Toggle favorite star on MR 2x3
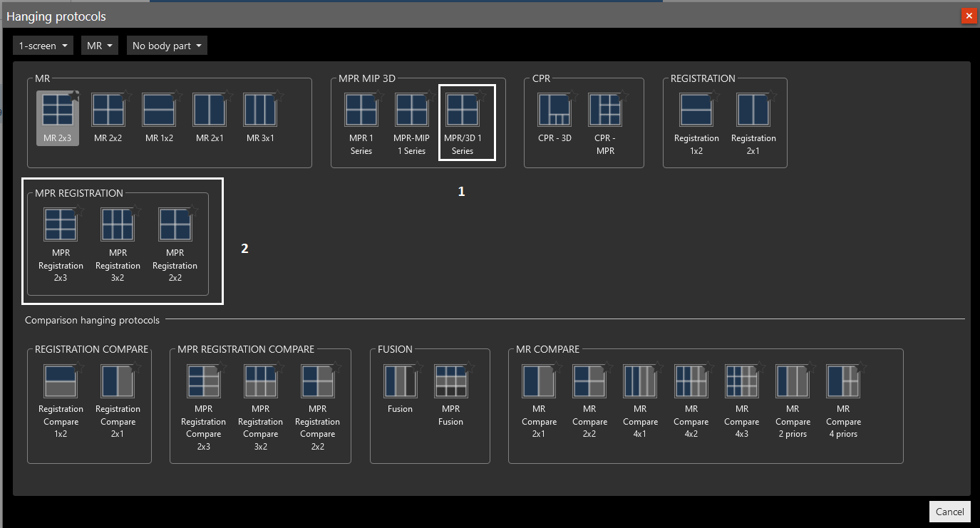Image resolution: width=980 pixels, height=528 pixels. (x=74, y=95)
